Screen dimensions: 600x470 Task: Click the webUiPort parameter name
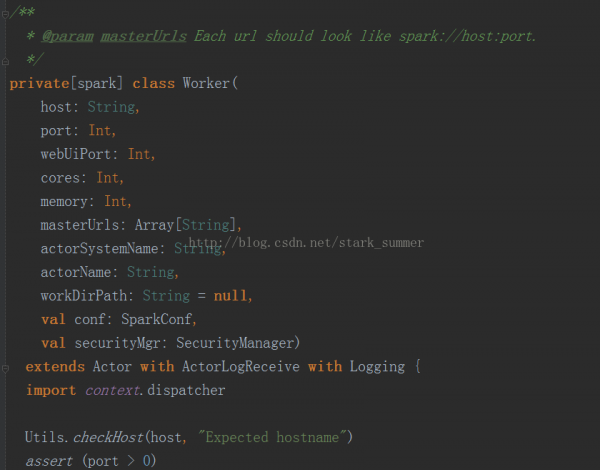[76, 154]
